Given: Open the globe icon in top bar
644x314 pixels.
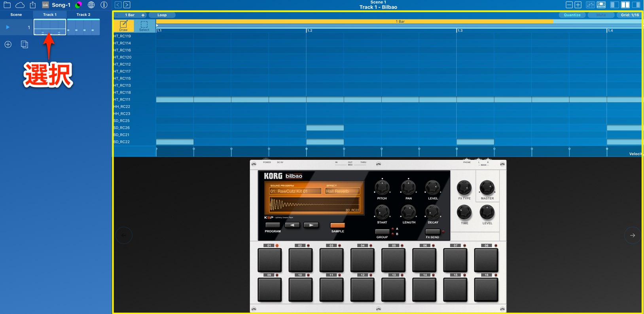Looking at the screenshot, I should [x=91, y=5].
